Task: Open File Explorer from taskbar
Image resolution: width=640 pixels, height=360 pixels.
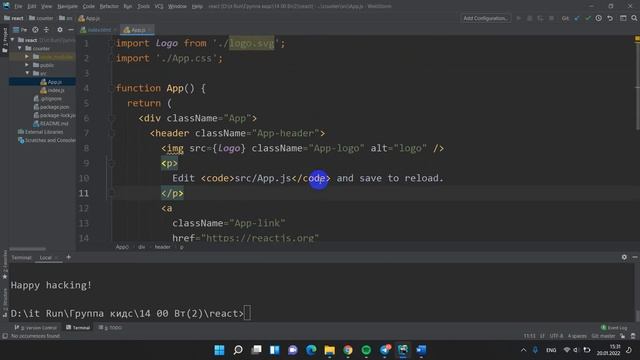Action: (329, 350)
